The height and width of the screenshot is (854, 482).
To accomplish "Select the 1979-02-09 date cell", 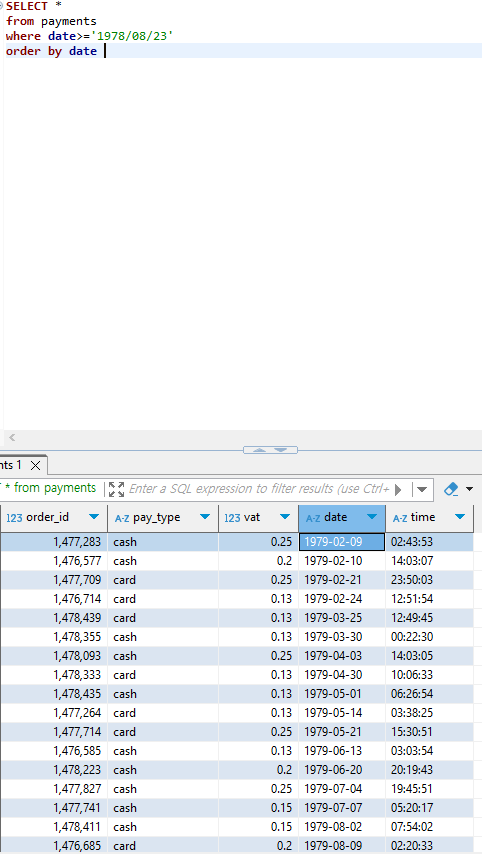I will click(x=341, y=542).
